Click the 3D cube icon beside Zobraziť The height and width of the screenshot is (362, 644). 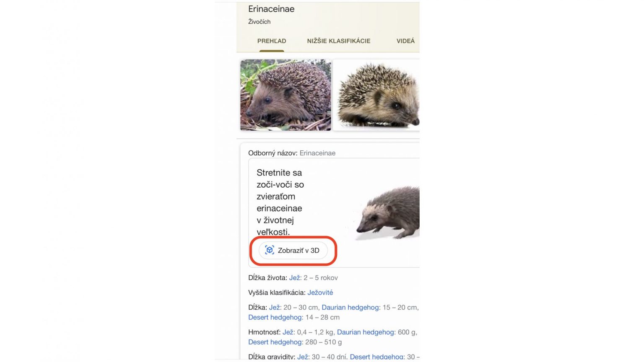pos(270,250)
